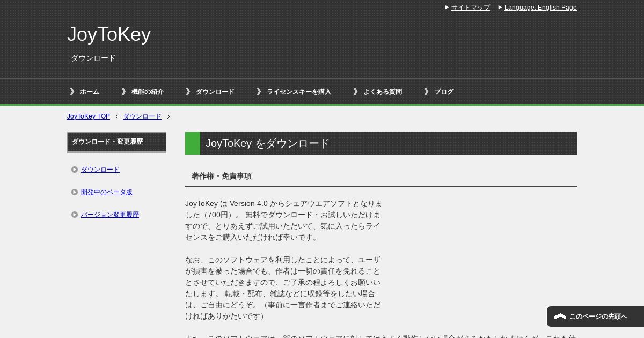644x338 pixels.
Task: Open sidebar 開発中のベータ版 link
Action: click(107, 192)
